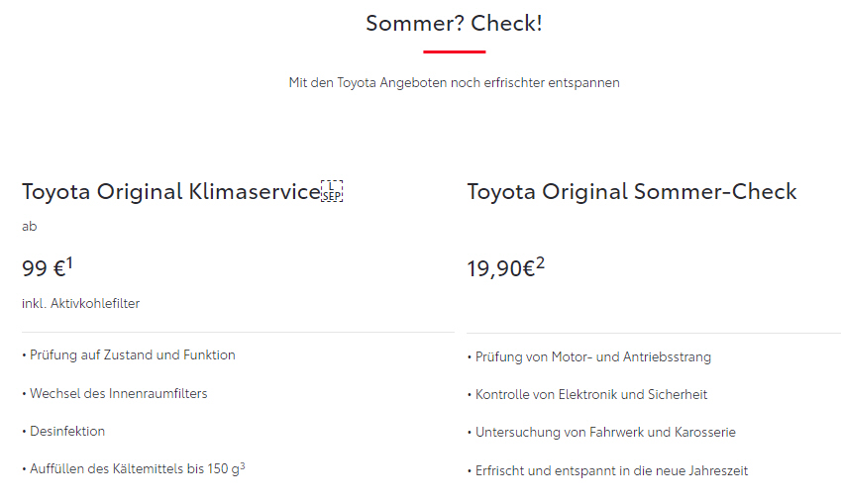Image resolution: width=841 pixels, height=504 pixels.
Task: Click footnote 3 after '150 g'
Action: pyautogui.click(x=243, y=466)
